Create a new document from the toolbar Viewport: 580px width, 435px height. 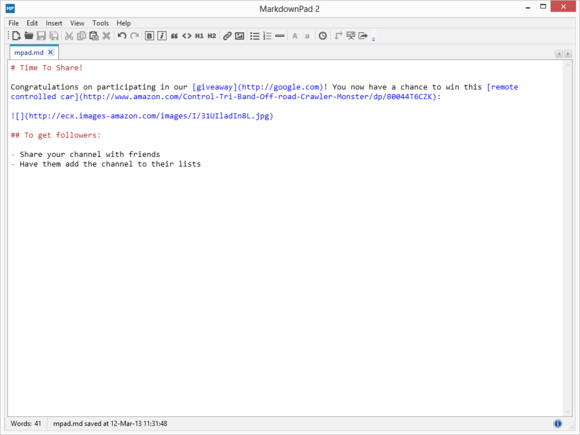[x=16, y=36]
